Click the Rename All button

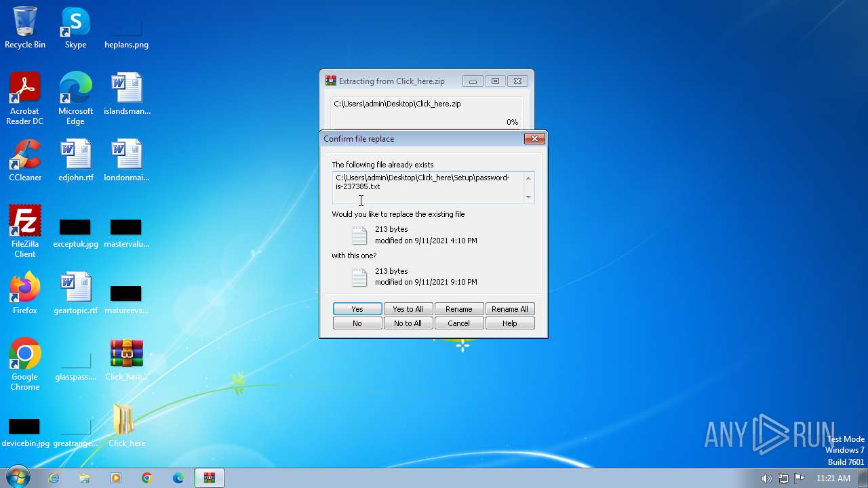(x=510, y=309)
